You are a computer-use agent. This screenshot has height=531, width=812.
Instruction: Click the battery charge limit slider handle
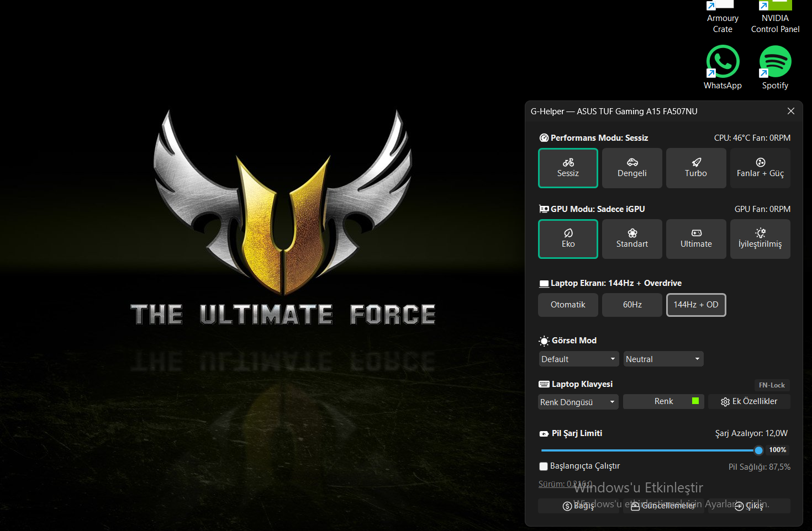(758, 450)
